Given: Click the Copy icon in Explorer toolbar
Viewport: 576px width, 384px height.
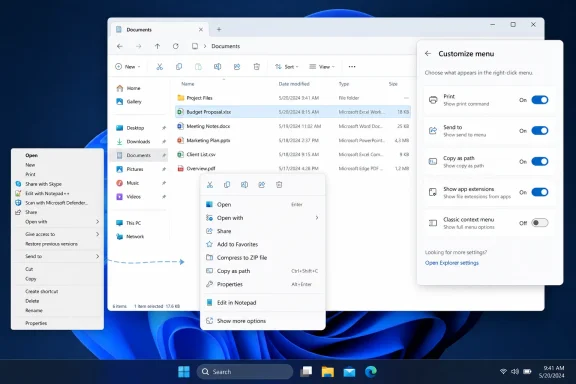Looking at the screenshot, I should click(179, 67).
